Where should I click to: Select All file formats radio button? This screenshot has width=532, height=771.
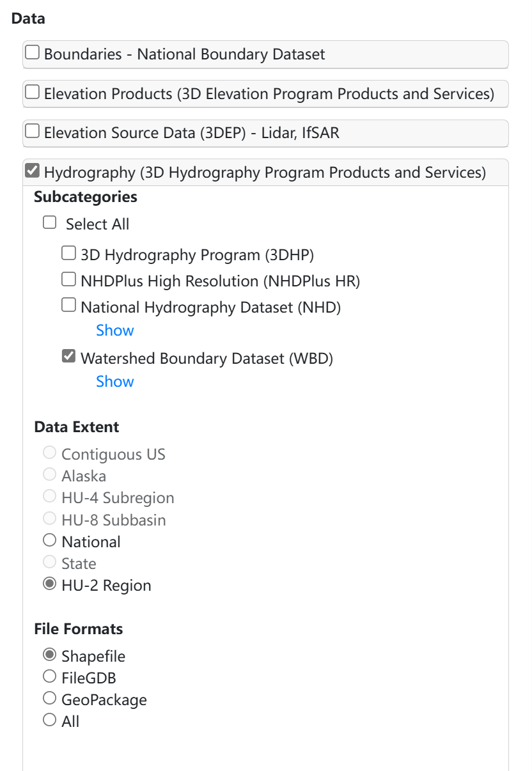50,720
